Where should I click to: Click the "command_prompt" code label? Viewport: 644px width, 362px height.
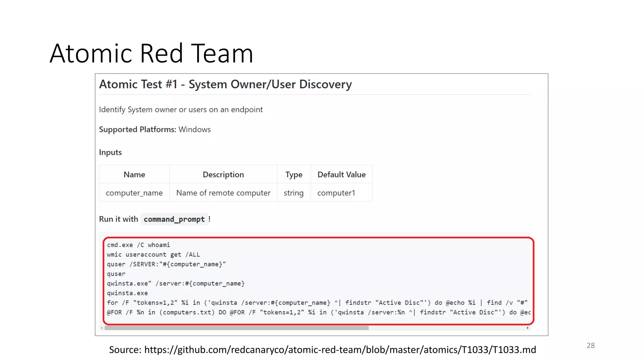pyautogui.click(x=174, y=219)
